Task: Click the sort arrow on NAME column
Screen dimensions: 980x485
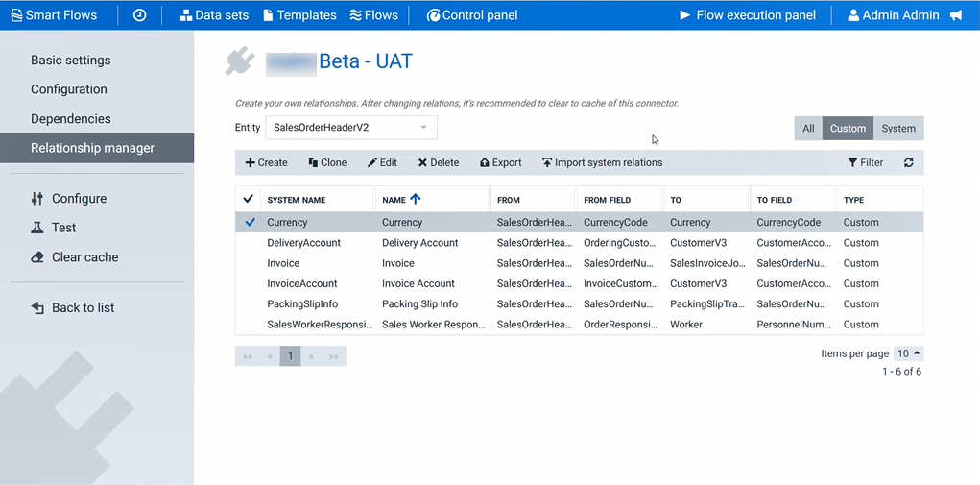Action: (416, 200)
